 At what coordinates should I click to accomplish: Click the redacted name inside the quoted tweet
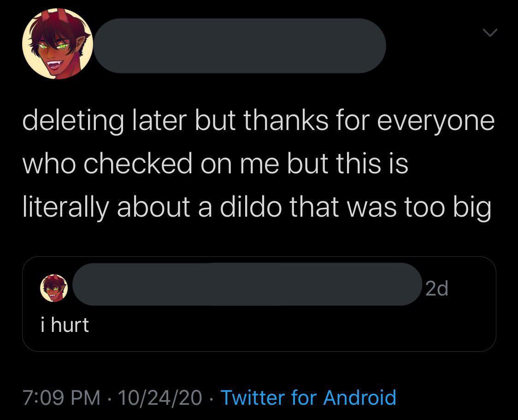(247, 284)
